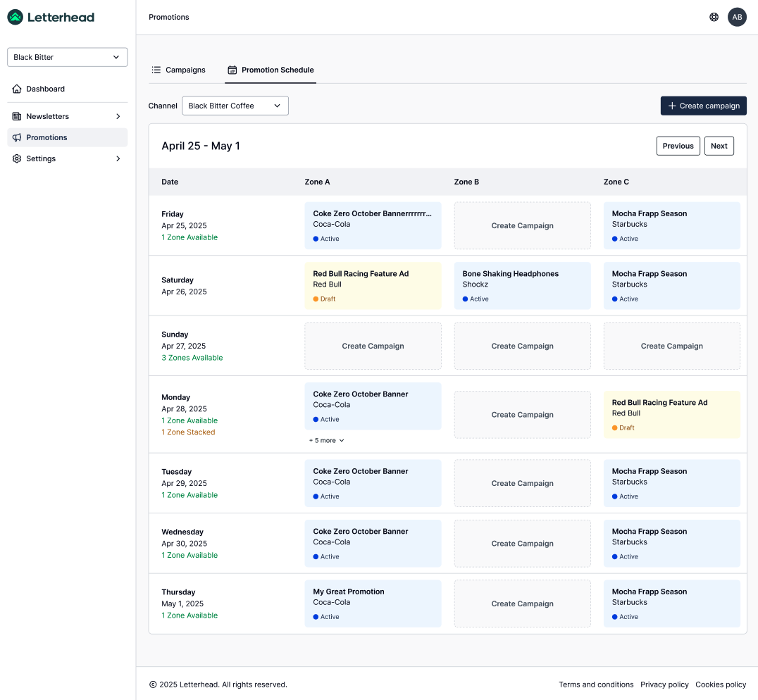Open the Privacy policy link
This screenshot has height=700, width=758.
(664, 685)
